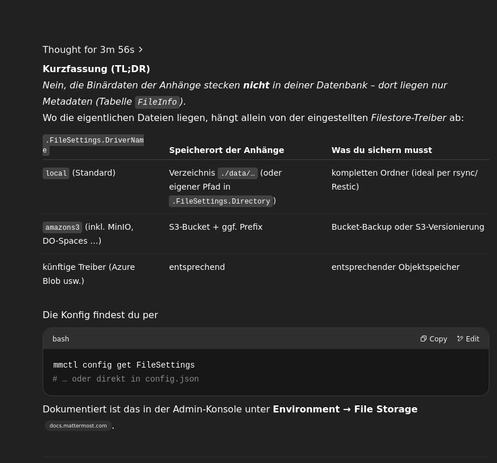Click the FileInfo inline code tag
The image size is (497, 463).
pos(157,102)
